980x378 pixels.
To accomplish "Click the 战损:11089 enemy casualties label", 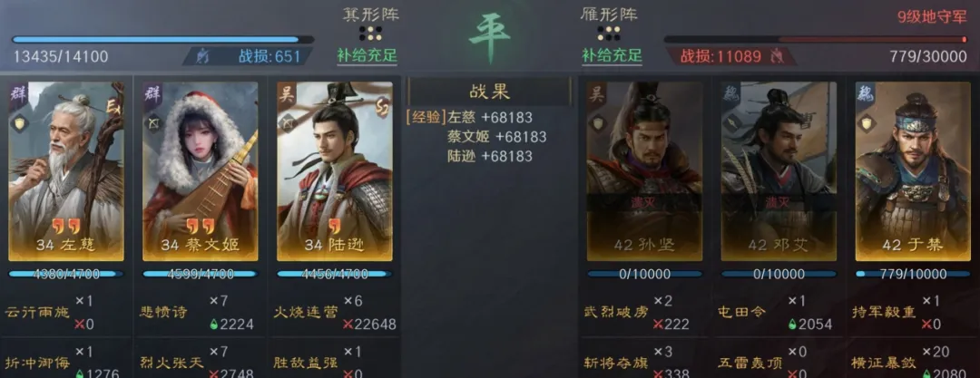I will coord(720,56).
